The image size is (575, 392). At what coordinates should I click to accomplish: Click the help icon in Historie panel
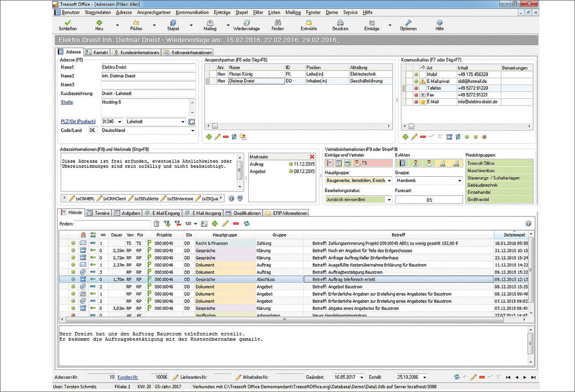[528, 224]
